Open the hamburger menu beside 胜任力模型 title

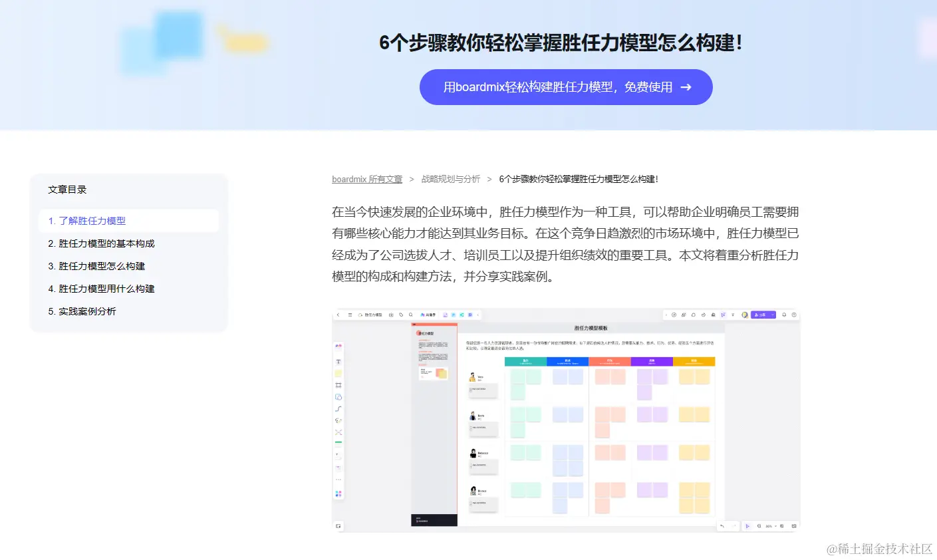click(x=349, y=315)
